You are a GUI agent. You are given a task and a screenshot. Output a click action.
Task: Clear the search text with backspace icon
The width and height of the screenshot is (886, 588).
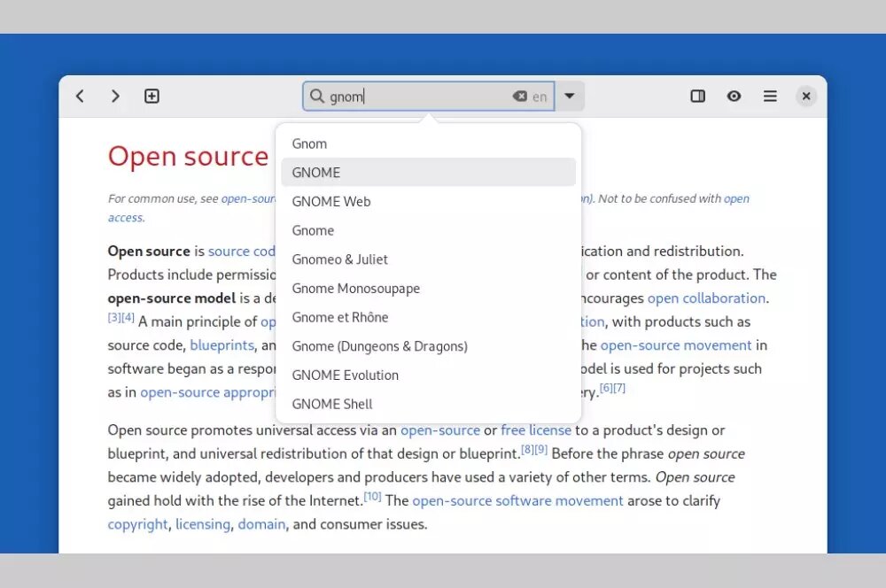pyautogui.click(x=520, y=96)
